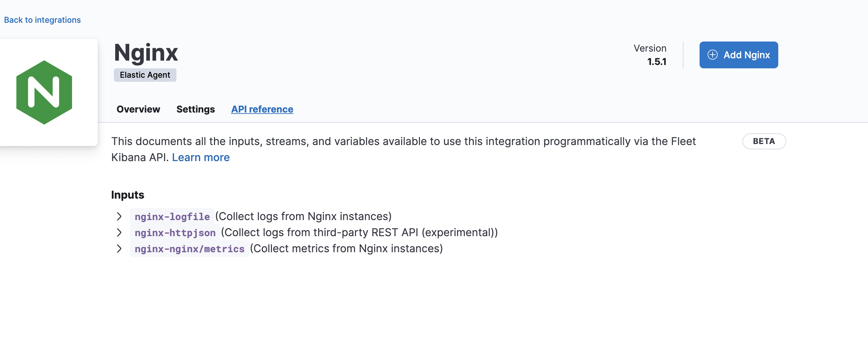Click the chevron beside nginx-nginx/metrics
The height and width of the screenshot is (343, 868).
(x=119, y=249)
